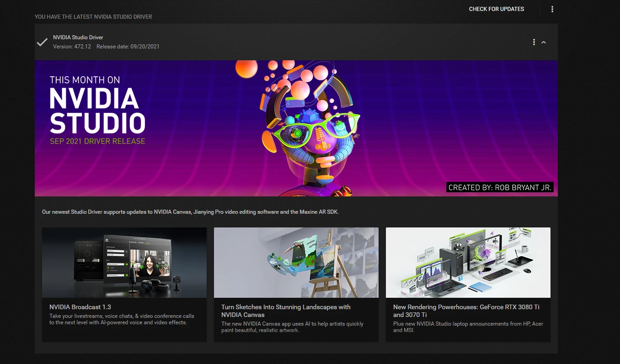Click the installed driver checkmark icon
The image size is (620, 364).
point(42,42)
